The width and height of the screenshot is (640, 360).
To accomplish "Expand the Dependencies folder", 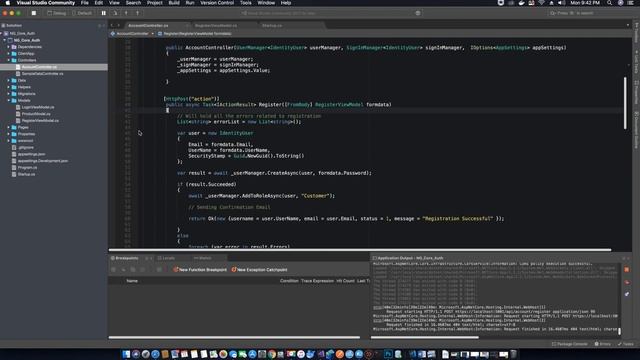I will click(9, 47).
